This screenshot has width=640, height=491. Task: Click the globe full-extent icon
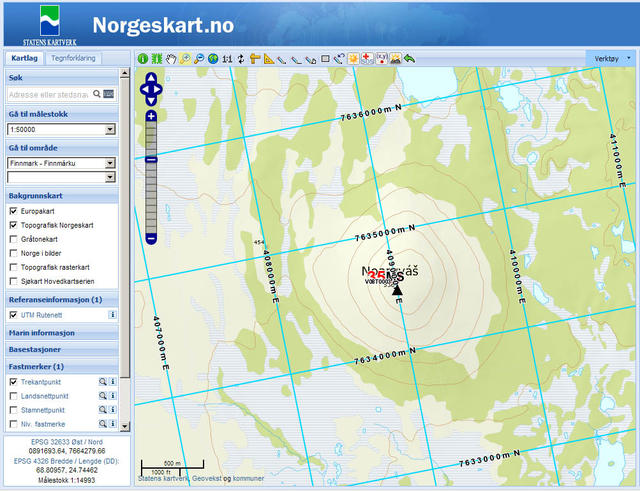tap(214, 59)
